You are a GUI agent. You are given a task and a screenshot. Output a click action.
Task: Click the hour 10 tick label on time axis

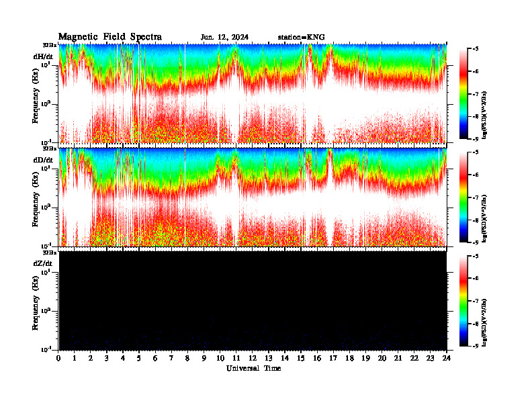[220, 358]
